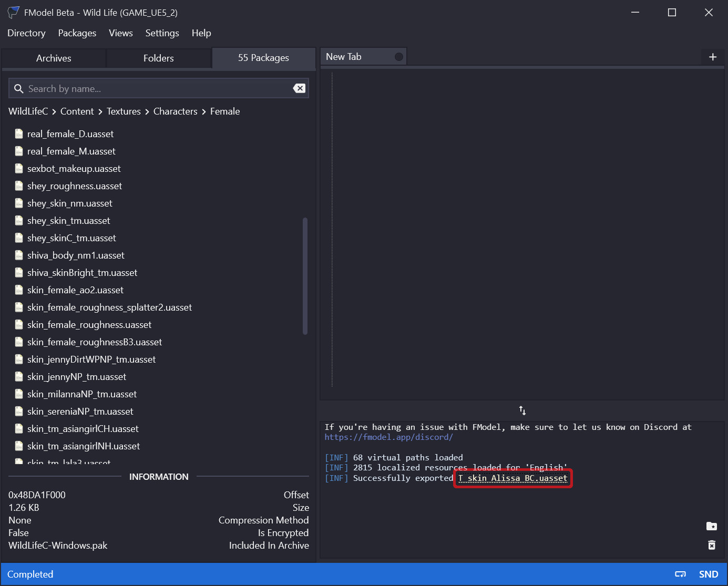Select shey_skin_nm.uasset in the list
The width and height of the screenshot is (728, 586).
pos(70,203)
